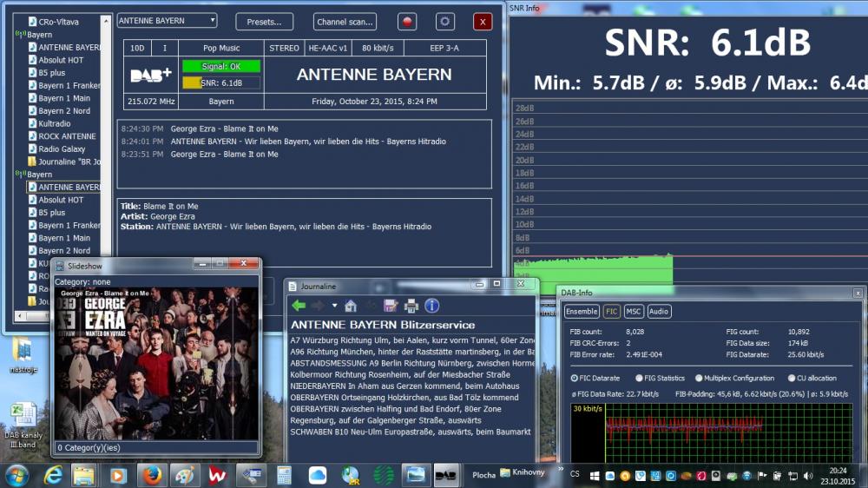868x488 pixels.
Task: Open Journaline info with blue i icon
Action: pyautogui.click(x=431, y=305)
